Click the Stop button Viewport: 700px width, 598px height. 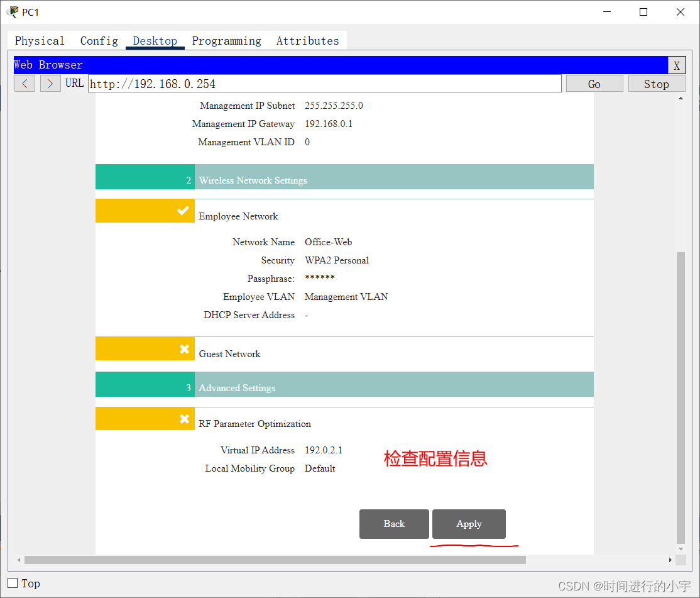pos(656,84)
